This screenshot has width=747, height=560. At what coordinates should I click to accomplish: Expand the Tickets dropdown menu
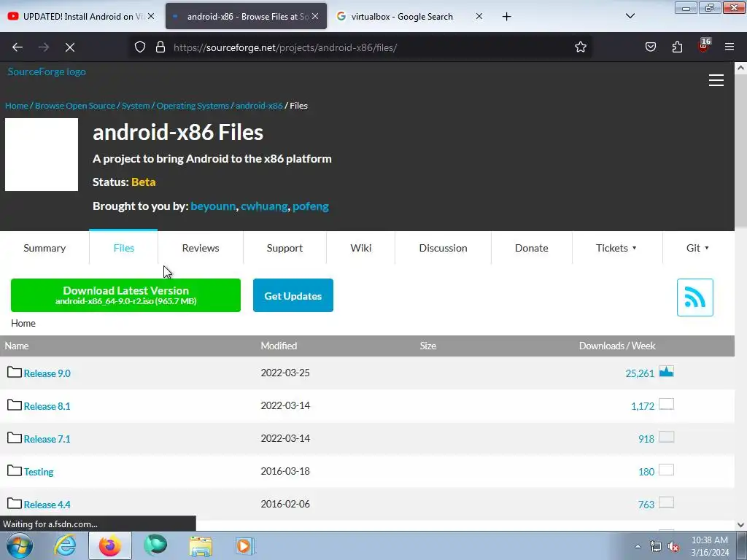pyautogui.click(x=616, y=248)
